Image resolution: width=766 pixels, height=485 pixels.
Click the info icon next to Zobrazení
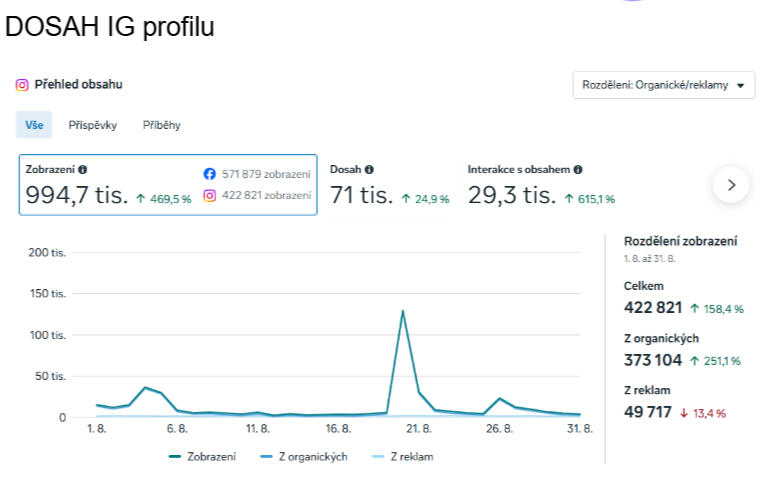83,169
